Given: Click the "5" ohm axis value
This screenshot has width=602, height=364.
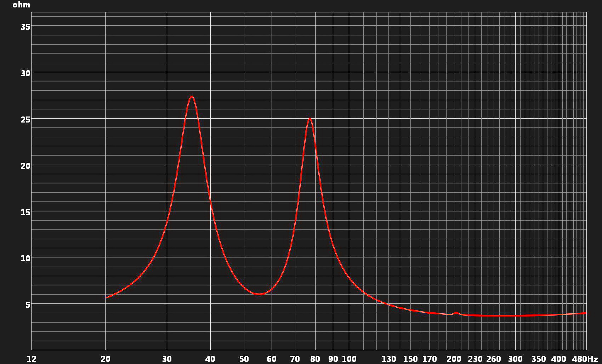Looking at the screenshot, I should point(28,305).
